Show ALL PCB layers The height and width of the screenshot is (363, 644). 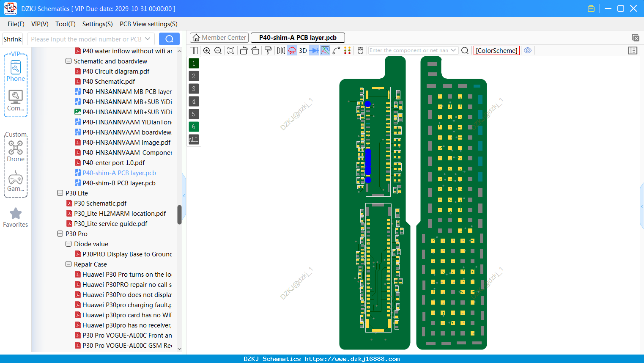[194, 140]
